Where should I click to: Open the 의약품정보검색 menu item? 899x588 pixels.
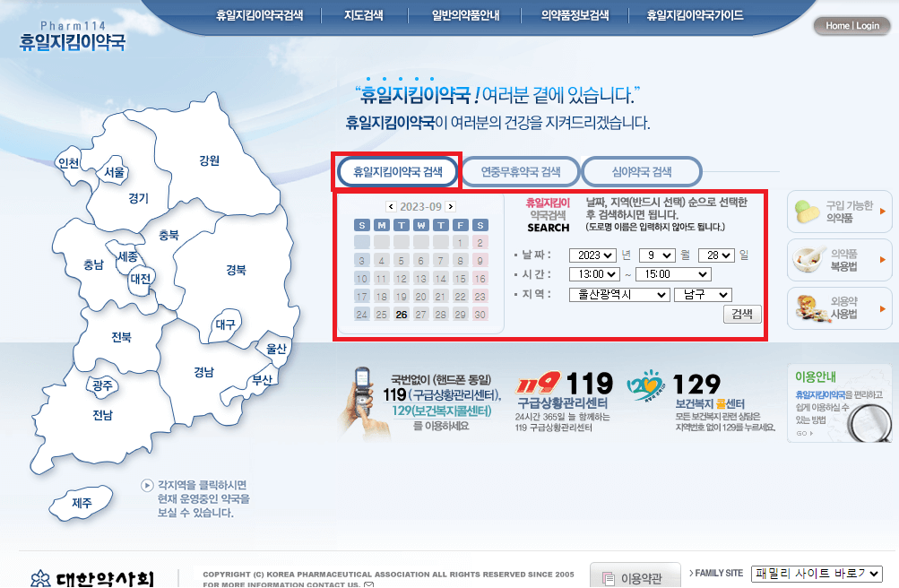pyautogui.click(x=575, y=14)
